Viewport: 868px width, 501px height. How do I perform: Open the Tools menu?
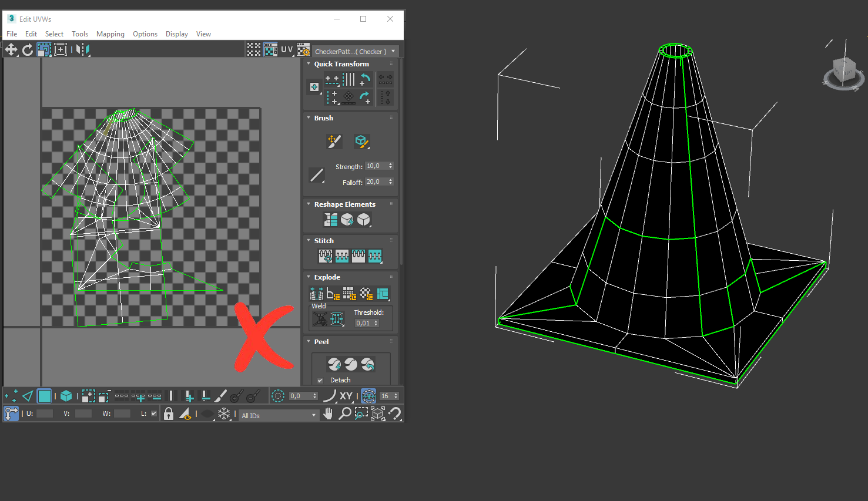tap(80, 34)
